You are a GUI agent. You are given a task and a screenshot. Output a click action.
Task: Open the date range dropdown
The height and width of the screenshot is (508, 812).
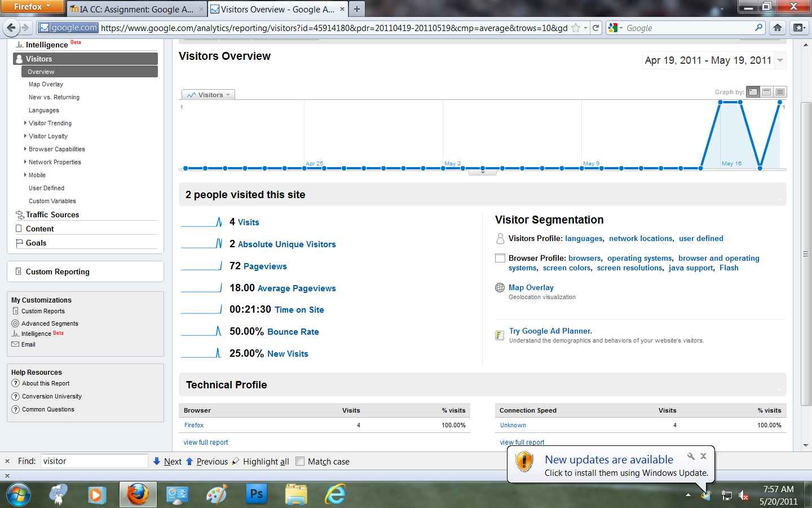point(780,60)
